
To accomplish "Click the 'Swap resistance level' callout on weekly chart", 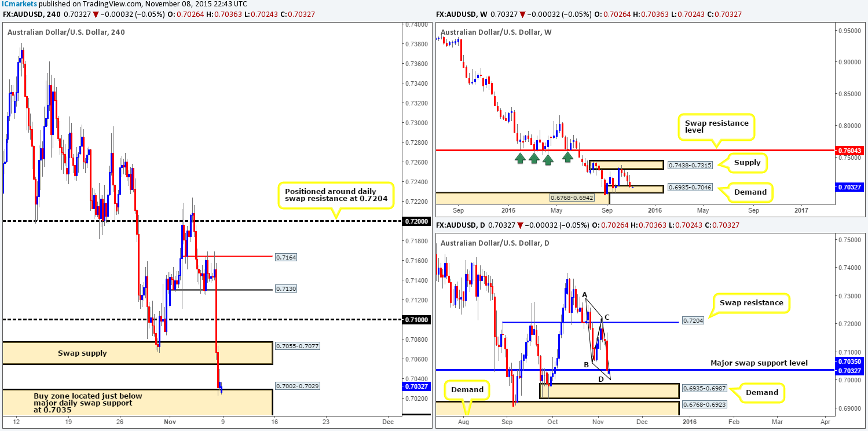I will pyautogui.click(x=717, y=126).
